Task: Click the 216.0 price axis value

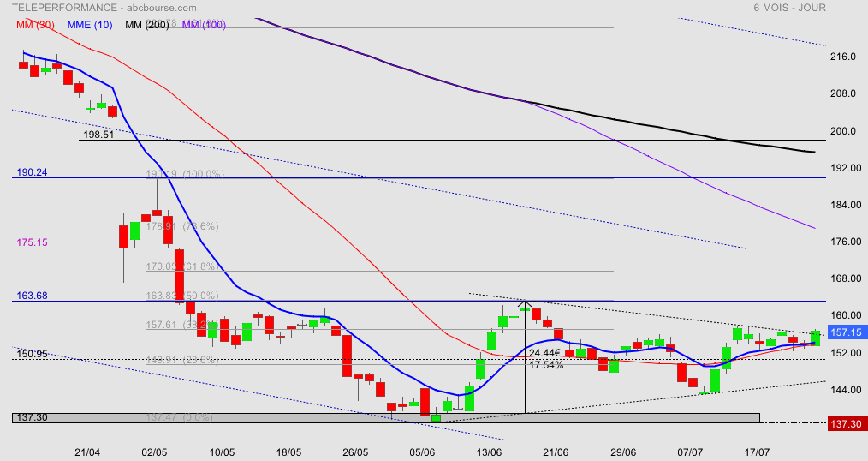Action: click(843, 57)
